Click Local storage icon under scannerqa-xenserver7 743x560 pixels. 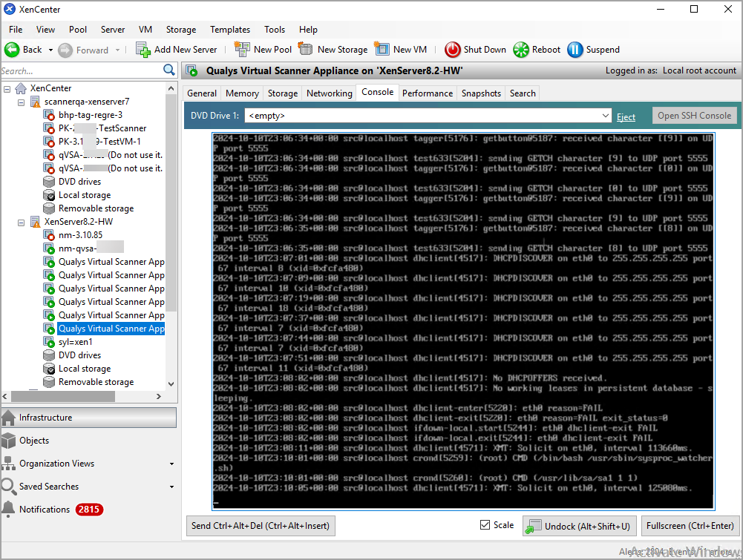coord(49,195)
